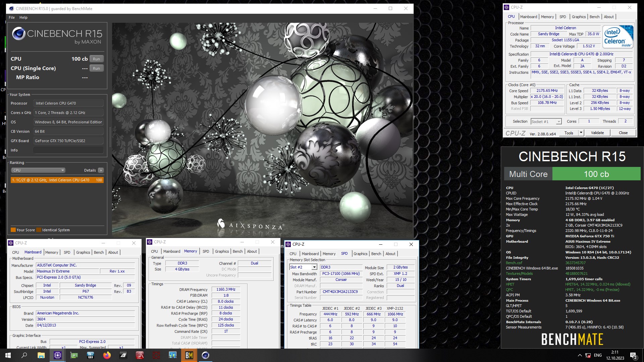Image resolution: width=644 pixels, height=362 pixels.
Task: Open Memory tab in top-right CPU-Z
Action: [x=547, y=17]
